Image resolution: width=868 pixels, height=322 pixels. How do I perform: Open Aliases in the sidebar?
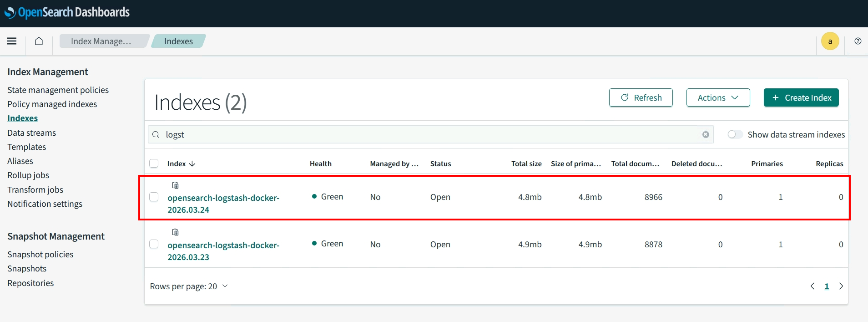[20, 161]
